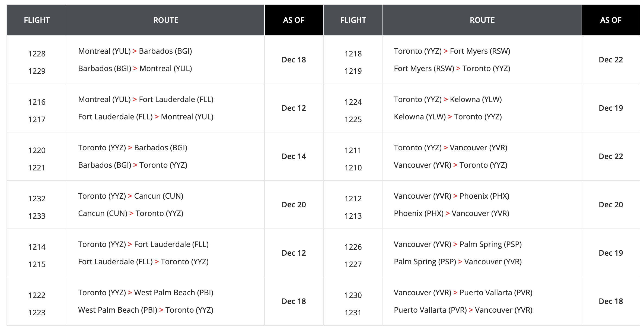This screenshot has height=330, width=644.
Task: Select flight number 1211
Action: coord(353,150)
